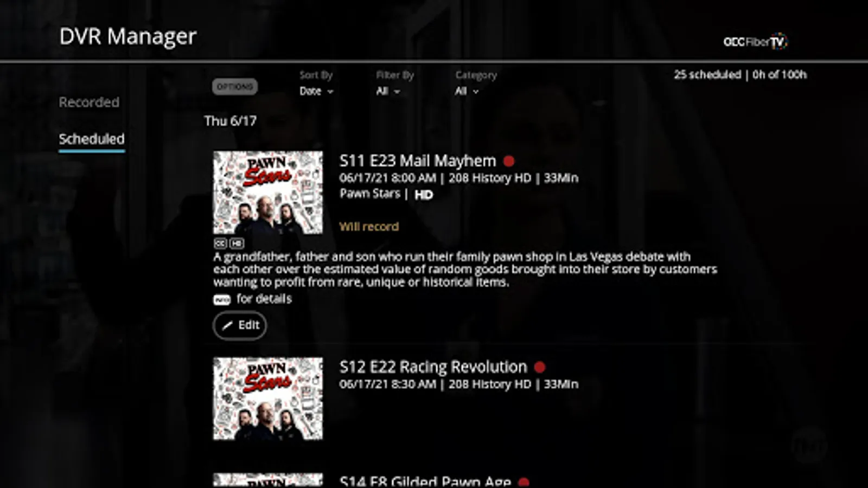Click the red record dot beside Mail Mayhem
Viewport: 868px width, 488px height.
(x=508, y=161)
